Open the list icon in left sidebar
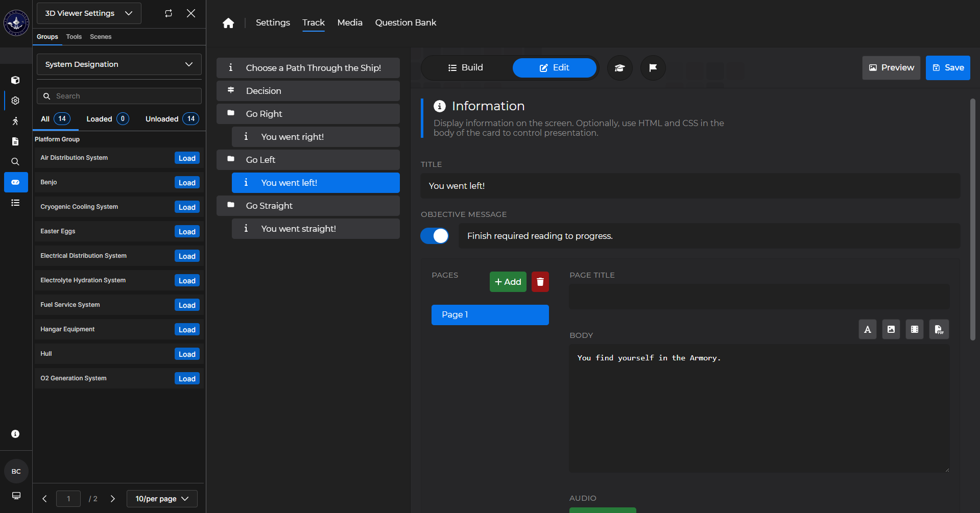Image resolution: width=980 pixels, height=513 pixels. point(15,203)
